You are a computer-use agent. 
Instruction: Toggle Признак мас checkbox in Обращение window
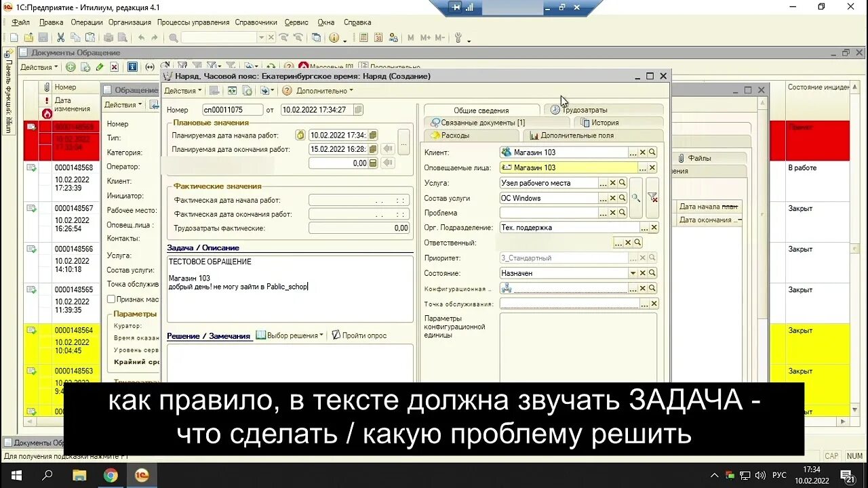111,299
